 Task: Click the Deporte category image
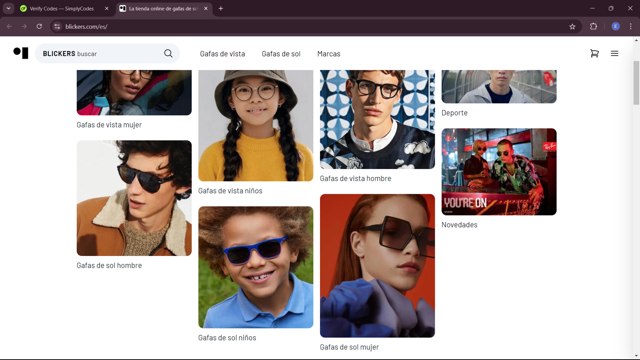point(499,87)
